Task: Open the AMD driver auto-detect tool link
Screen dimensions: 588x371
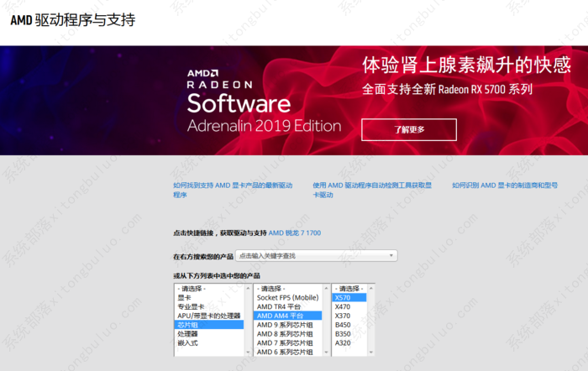Action: [x=372, y=189]
